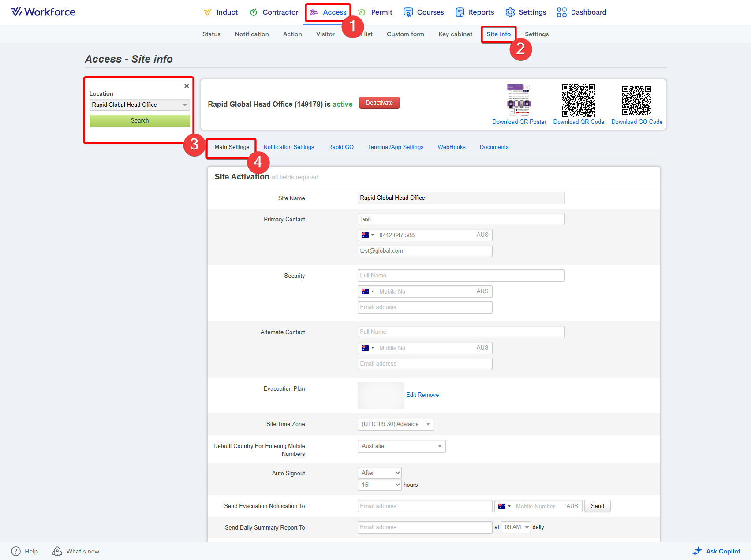The height and width of the screenshot is (560, 751).
Task: Open the Site Time Zone dropdown
Action: pos(396,424)
